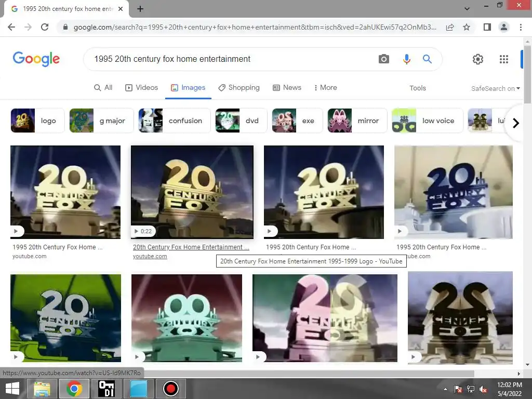This screenshot has width=532, height=399.
Task: Open the green-tinted Fox logo thumbnail
Action: pos(65,318)
